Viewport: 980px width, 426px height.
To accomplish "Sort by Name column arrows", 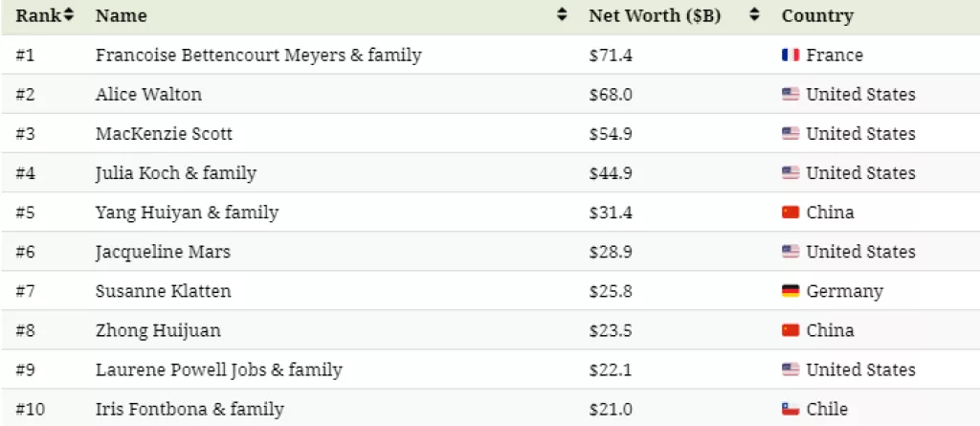I will tap(561, 15).
